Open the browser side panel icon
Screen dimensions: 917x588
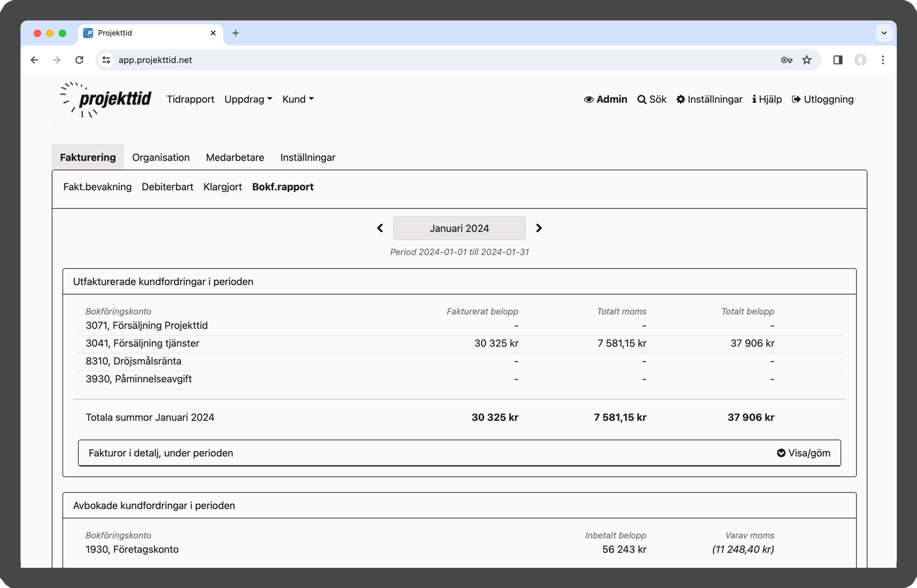[838, 60]
